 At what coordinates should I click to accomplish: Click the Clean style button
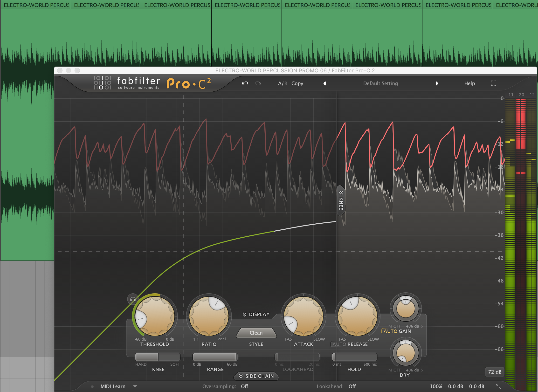click(256, 333)
